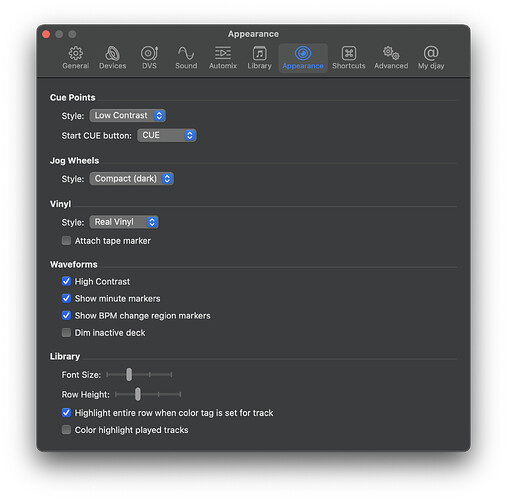Click the Waveforms section heading

[x=74, y=264]
